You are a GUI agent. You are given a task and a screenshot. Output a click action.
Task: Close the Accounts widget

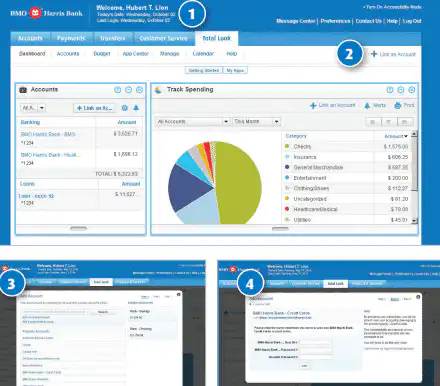(x=140, y=90)
